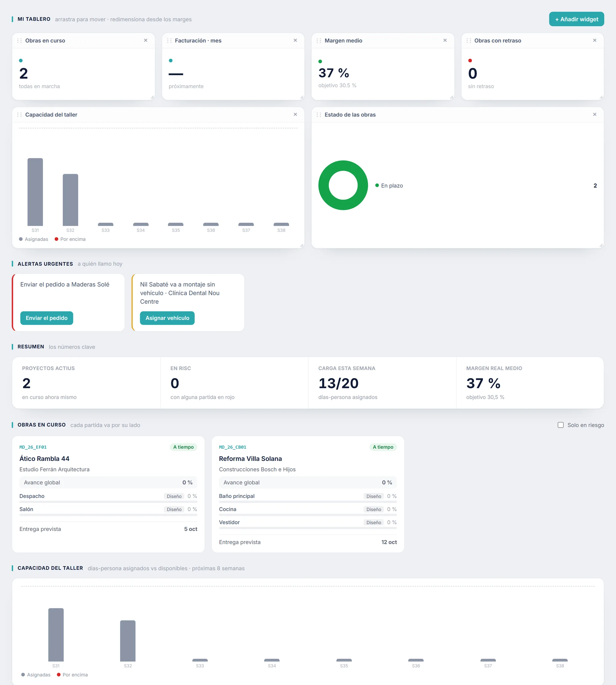Click the drag handle of Capacidad del taller widget
The image size is (616, 685).
19,115
